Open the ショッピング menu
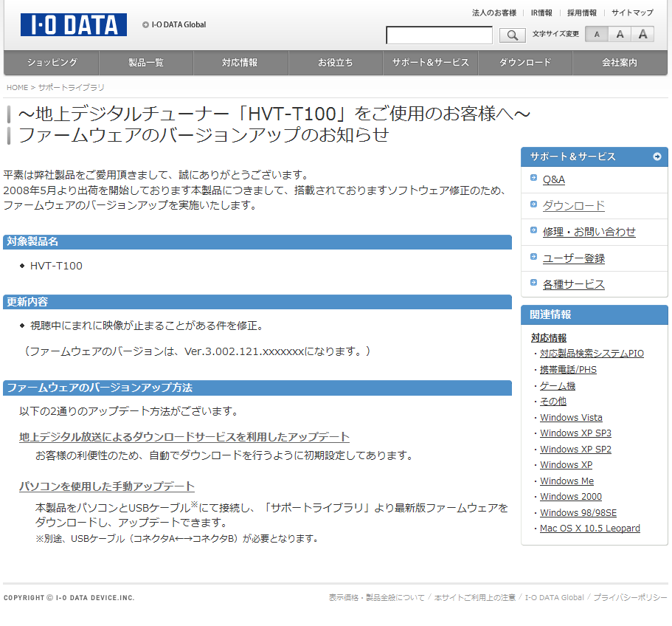Screen dimensions: 672x626 [x=52, y=63]
